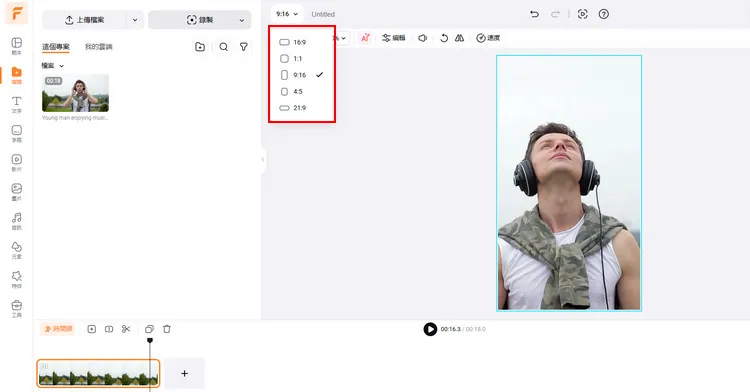750x392 pixels.
Task: Open the Text (T) panel in the sidebar
Action: (16, 104)
